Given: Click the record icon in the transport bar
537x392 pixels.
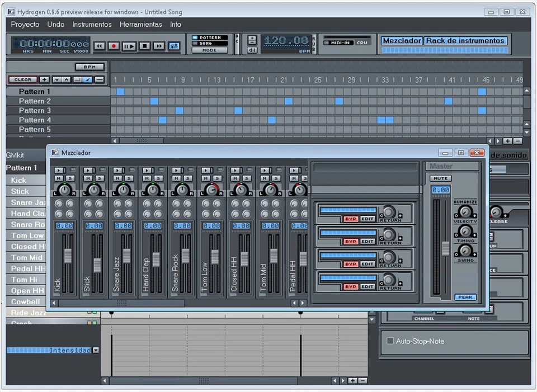Looking at the screenshot, I should [x=114, y=46].
